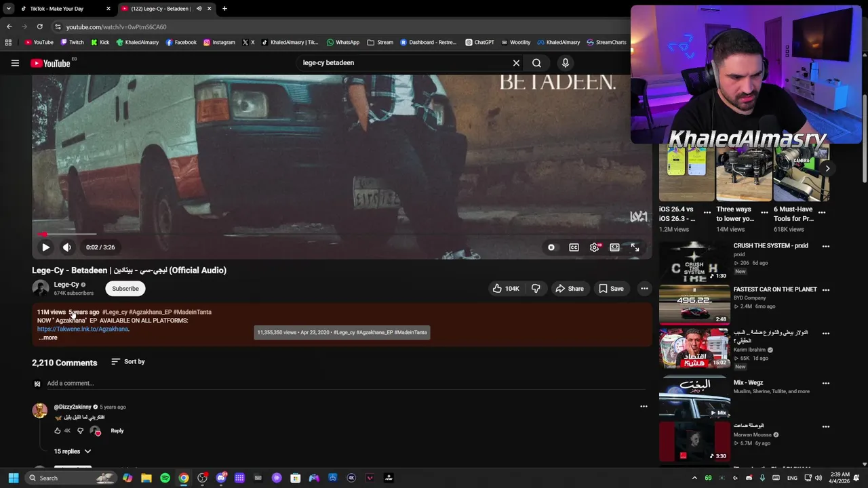Open @Dizzy2skinny commenter profile
Viewport: 868px width, 488px height.
tap(73, 407)
